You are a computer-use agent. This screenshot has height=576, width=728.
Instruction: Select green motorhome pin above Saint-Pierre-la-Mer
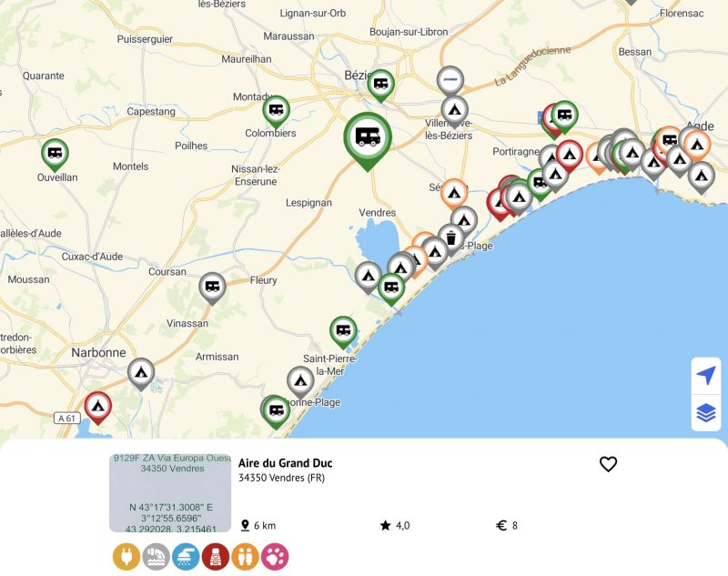[x=343, y=330]
